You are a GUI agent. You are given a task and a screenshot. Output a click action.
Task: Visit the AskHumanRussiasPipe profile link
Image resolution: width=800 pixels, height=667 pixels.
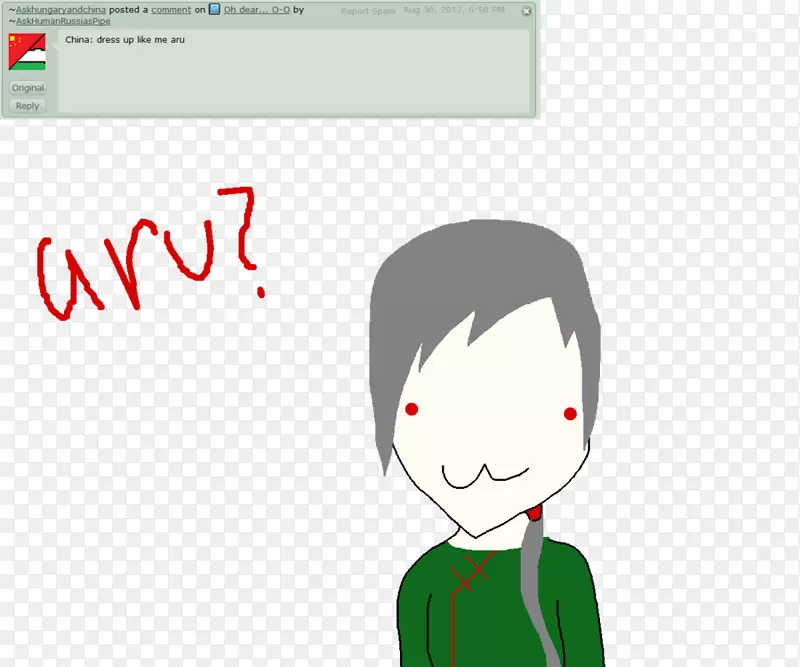(66, 21)
